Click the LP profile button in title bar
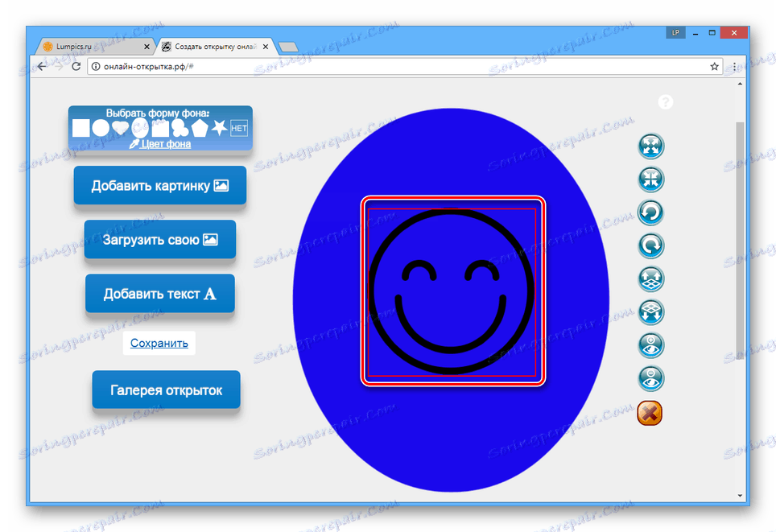Viewport: 776px width, 532px height. pos(675,33)
